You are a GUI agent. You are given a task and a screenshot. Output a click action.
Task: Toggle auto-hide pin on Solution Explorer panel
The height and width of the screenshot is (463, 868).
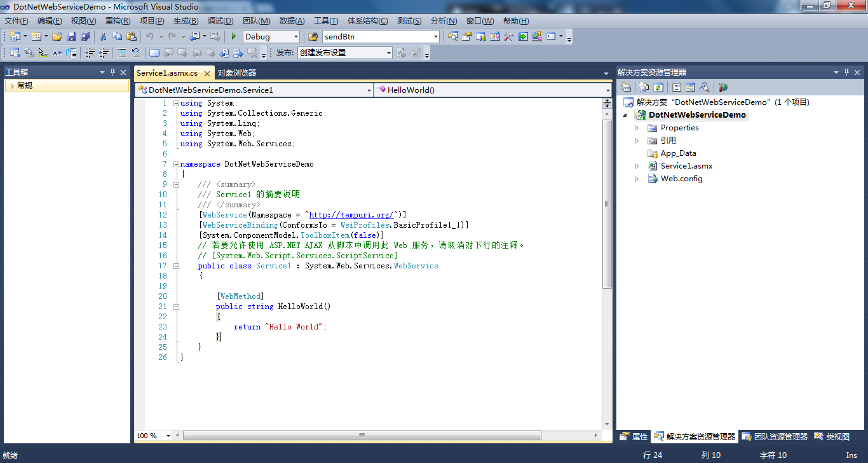847,73
